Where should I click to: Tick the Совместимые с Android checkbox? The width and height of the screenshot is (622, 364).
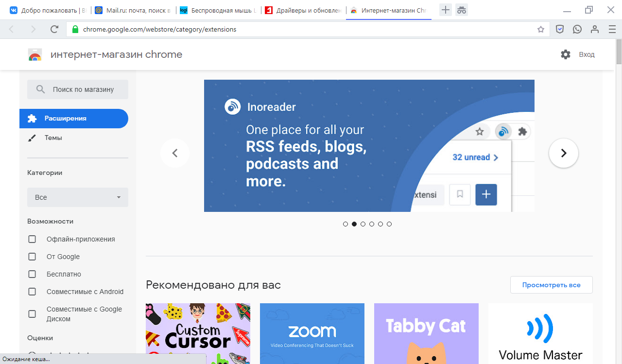[x=32, y=292]
